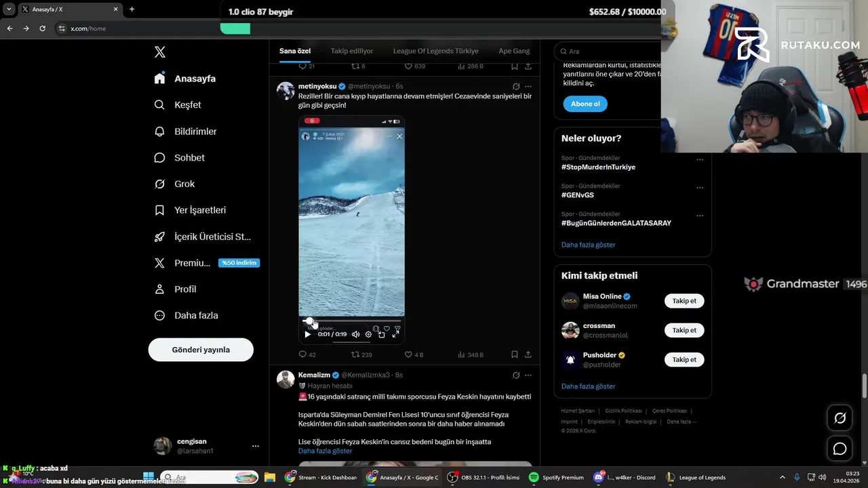Open metinyoksu profile avatar

(x=285, y=91)
